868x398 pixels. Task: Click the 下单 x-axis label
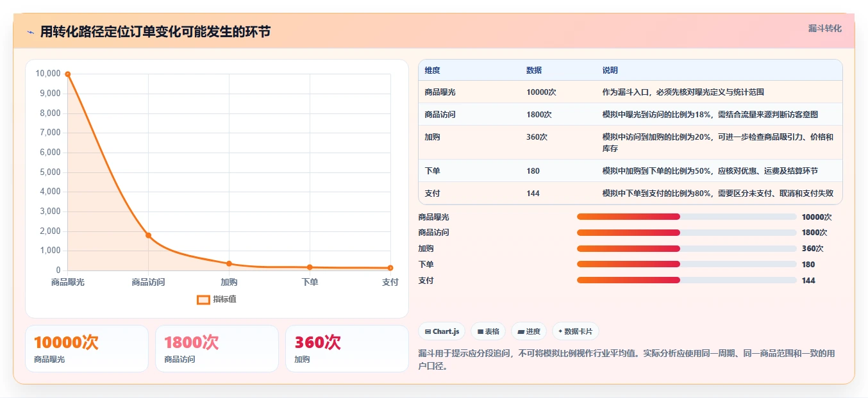310,282
